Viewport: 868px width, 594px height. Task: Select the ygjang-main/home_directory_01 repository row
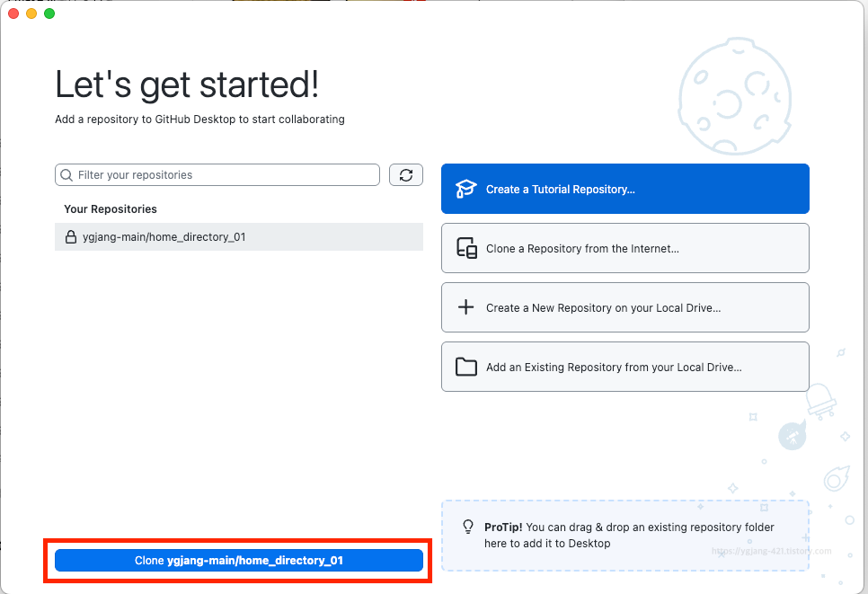click(x=239, y=237)
